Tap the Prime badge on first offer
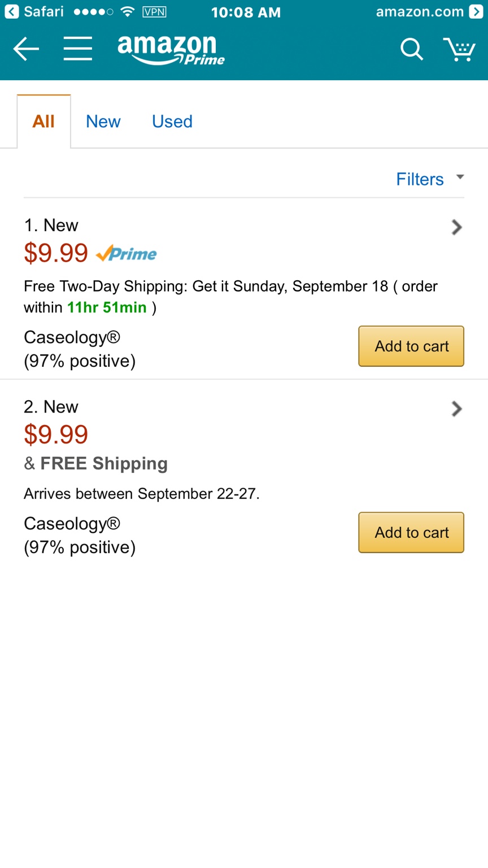Screen dimensions: 488x868 click(x=127, y=254)
